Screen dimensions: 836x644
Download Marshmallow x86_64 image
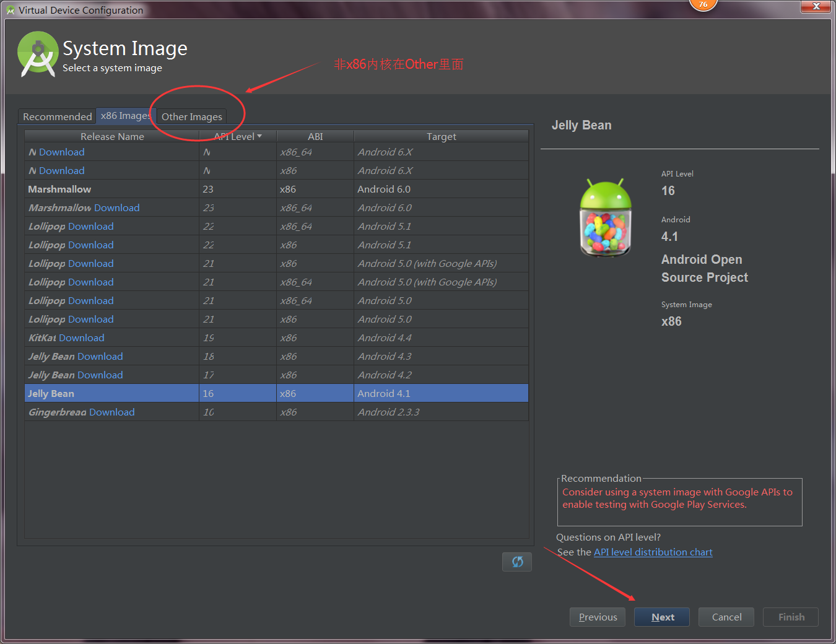117,207
